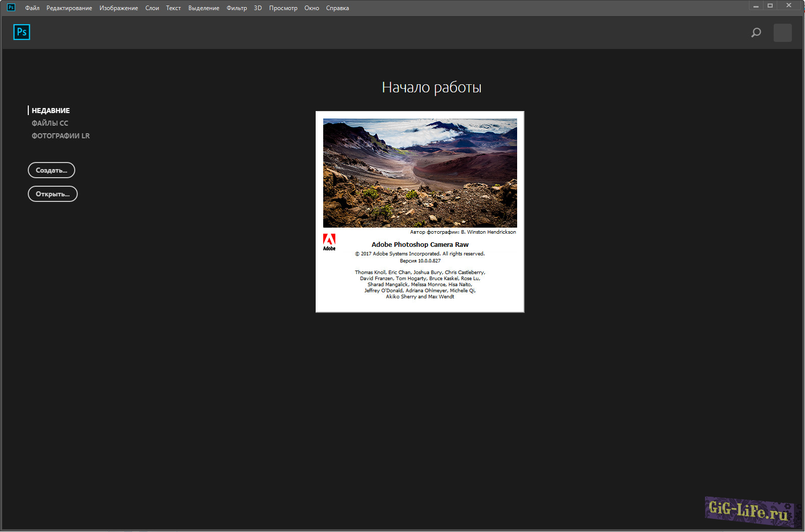Open the Редактирование menu
Image resolution: width=805 pixels, height=532 pixels.
pos(69,8)
